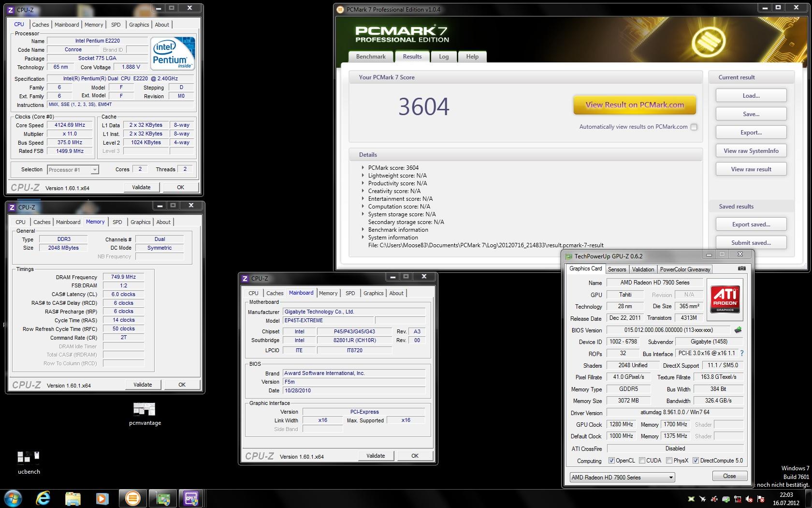812x508 pixels.
Task: Expand the System storage score detail
Action: point(363,214)
